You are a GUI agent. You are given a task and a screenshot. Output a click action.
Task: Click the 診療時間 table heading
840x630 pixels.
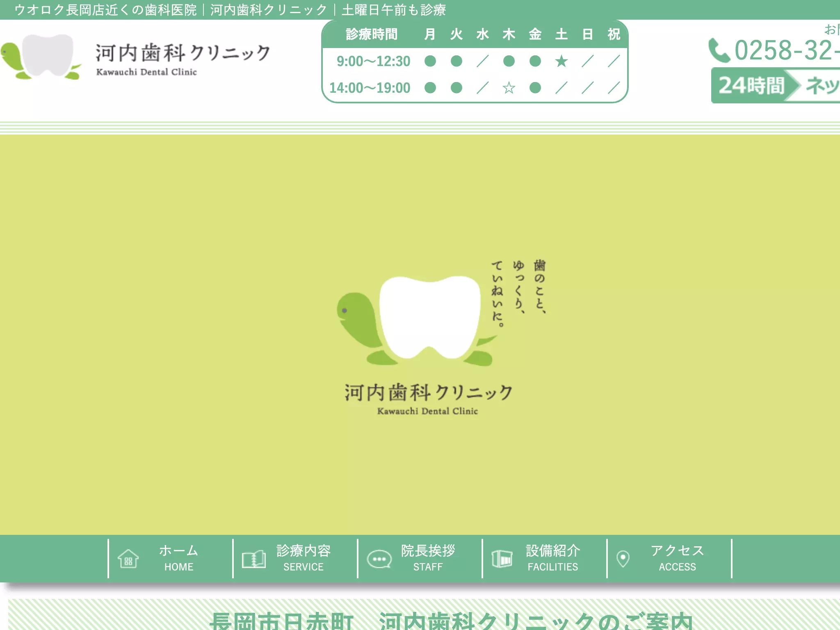372,34
